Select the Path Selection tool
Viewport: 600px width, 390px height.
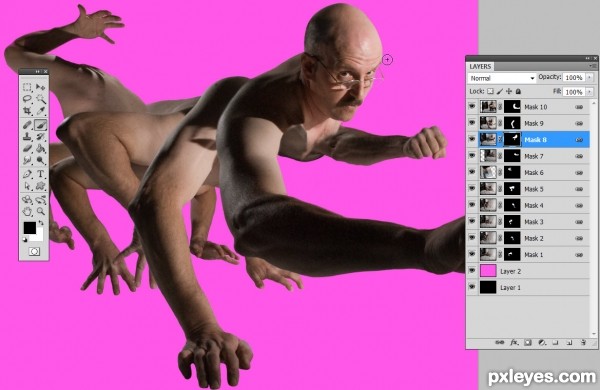[27, 186]
